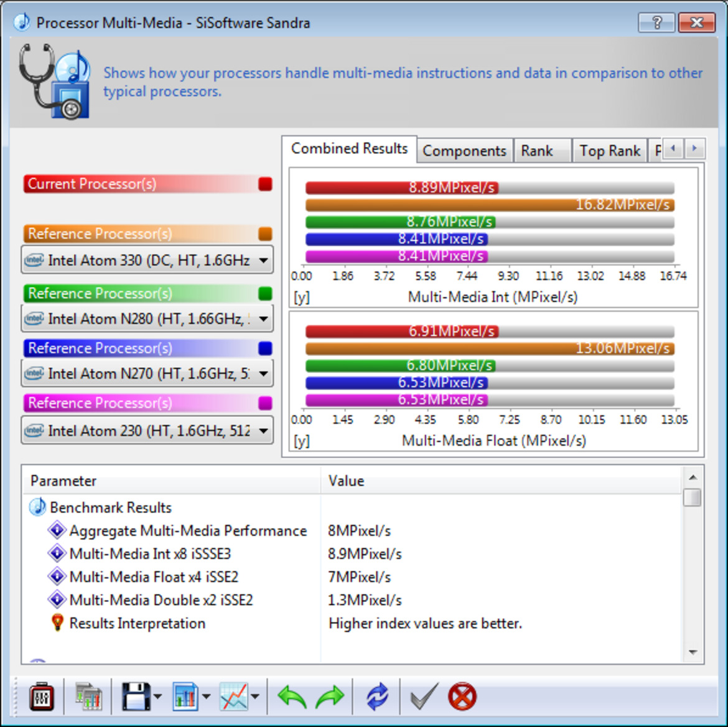
Task: Open the Intel Atom 330 processor dropdown
Action: pyautogui.click(x=147, y=260)
